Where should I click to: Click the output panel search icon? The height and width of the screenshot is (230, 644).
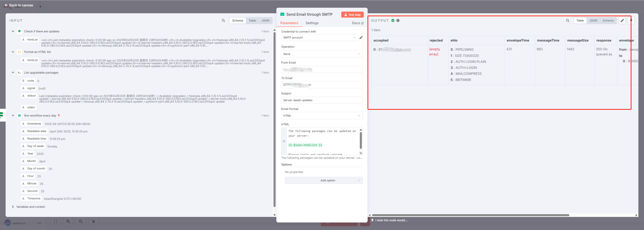567,21
